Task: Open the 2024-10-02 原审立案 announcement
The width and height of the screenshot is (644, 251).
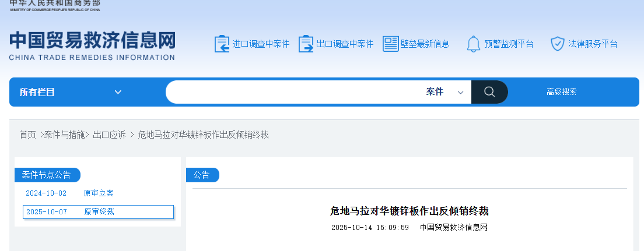Action: pyautogui.click(x=69, y=193)
